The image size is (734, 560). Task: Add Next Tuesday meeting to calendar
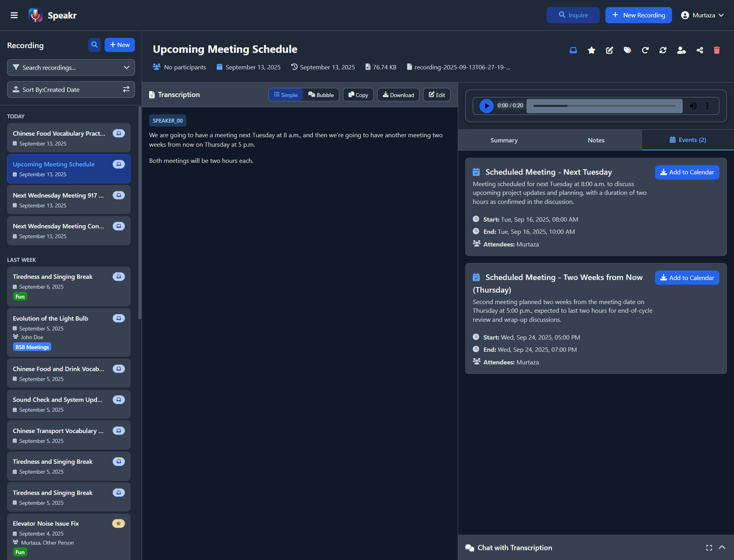[687, 172]
